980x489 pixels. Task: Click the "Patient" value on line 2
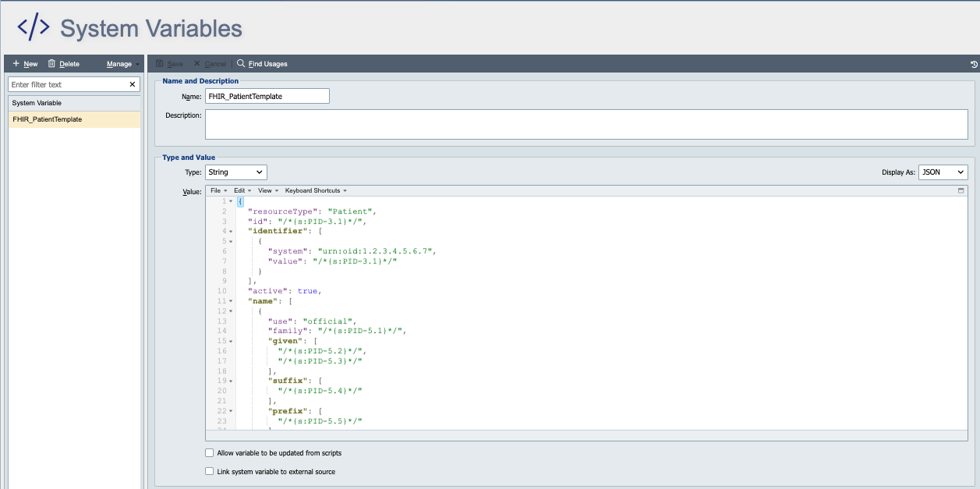coord(349,211)
